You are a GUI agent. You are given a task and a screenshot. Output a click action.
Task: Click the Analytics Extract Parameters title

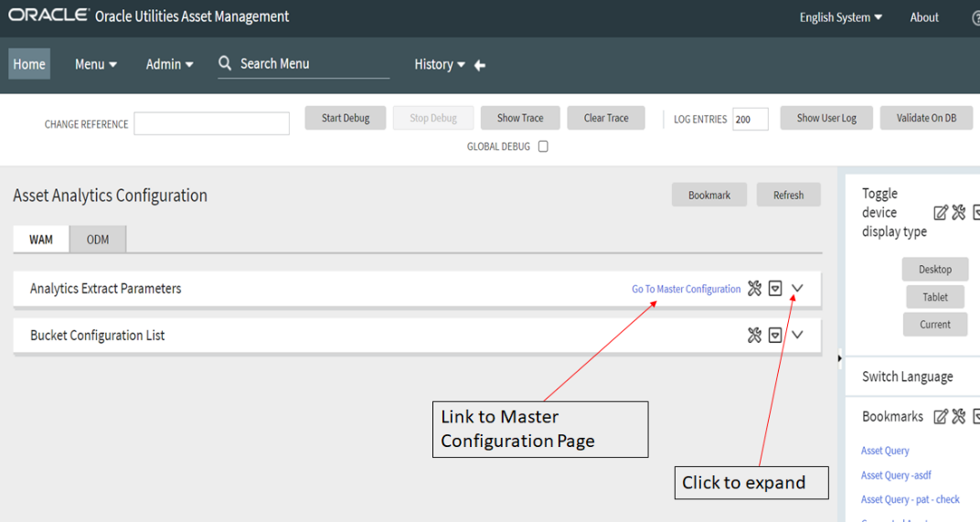coord(106,288)
